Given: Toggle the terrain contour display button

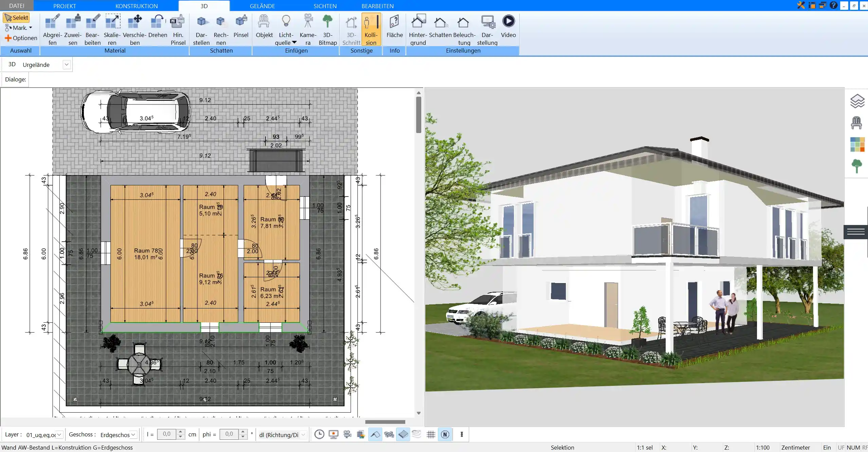Looking at the screenshot, I should [x=417, y=434].
